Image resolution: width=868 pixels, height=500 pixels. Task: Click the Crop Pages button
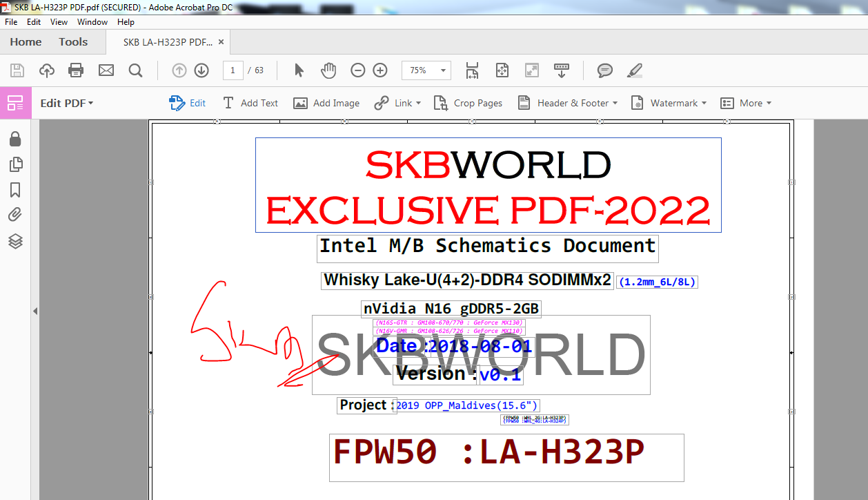[x=468, y=103]
